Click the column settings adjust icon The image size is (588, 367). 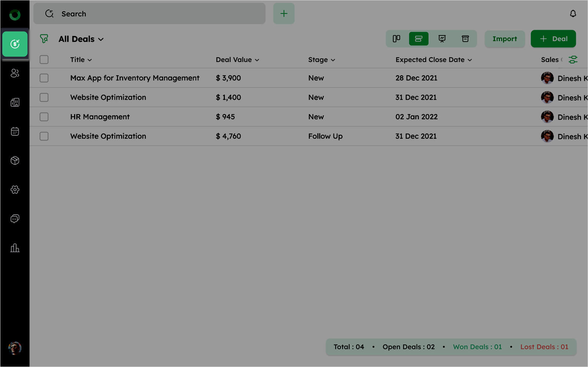point(573,60)
